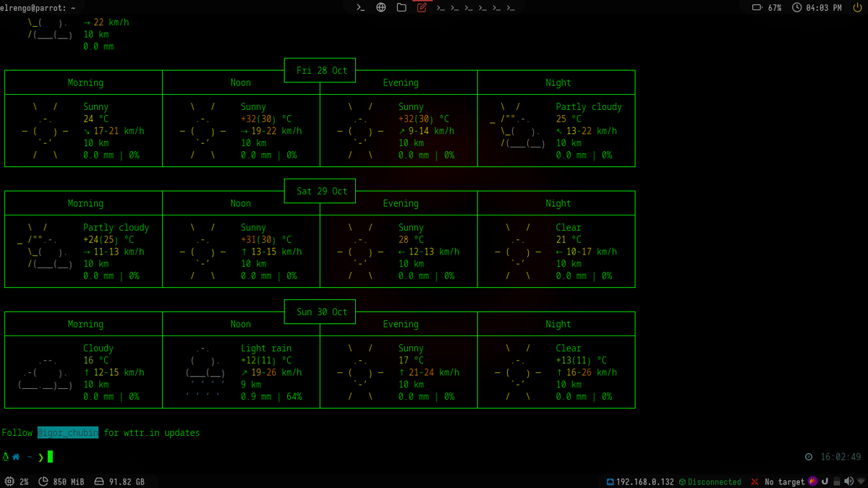868x488 pixels.
Task: Select the Fri 28 Oct date header
Action: [x=322, y=70]
